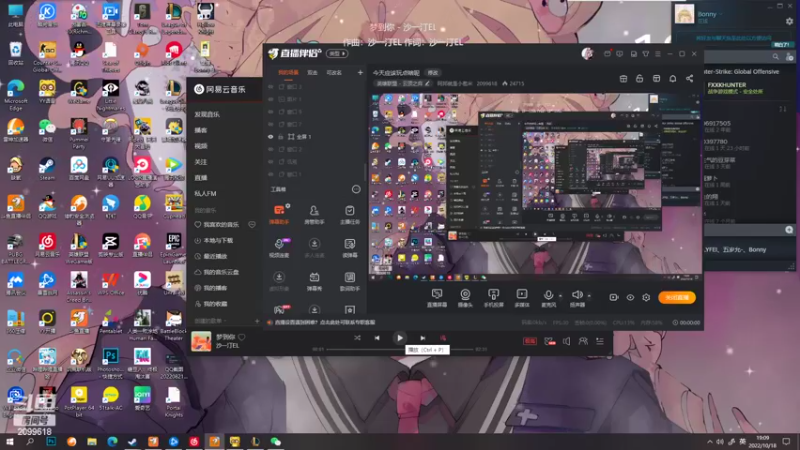Viewport: 800px width, 450px height.
Task: Toggle visibility of the 窗口 2 source
Action: (271, 149)
